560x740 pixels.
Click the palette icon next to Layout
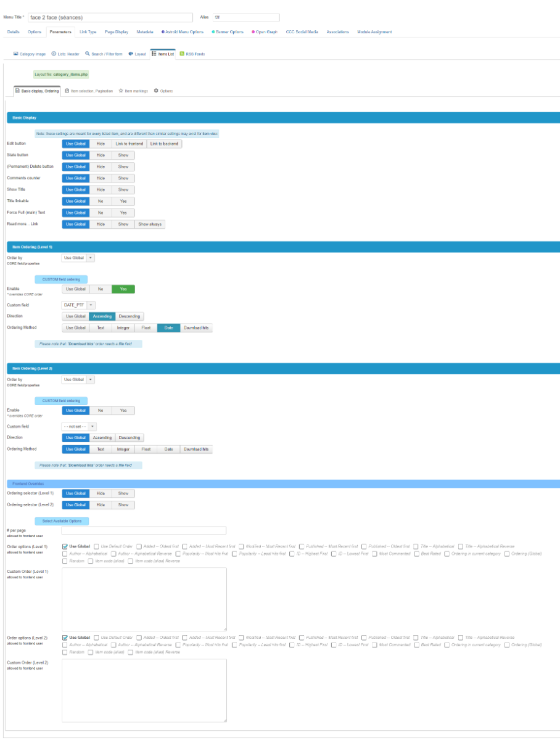click(x=131, y=54)
